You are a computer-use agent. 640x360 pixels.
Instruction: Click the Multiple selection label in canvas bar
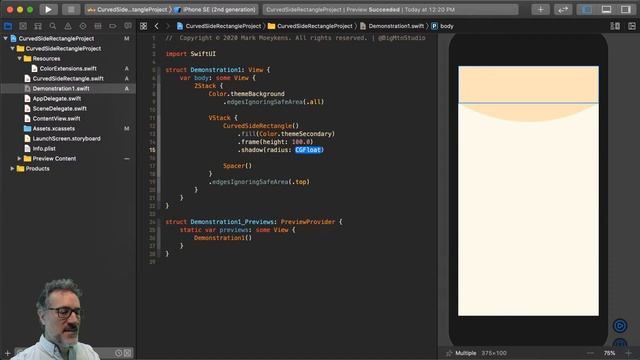pyautogui.click(x=466, y=353)
